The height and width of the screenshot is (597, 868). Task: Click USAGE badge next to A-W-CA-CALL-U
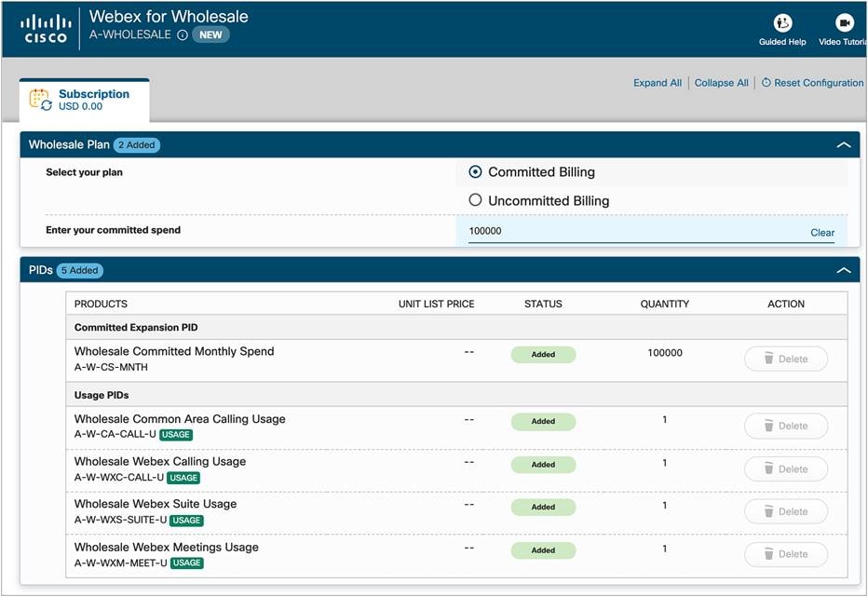176,435
